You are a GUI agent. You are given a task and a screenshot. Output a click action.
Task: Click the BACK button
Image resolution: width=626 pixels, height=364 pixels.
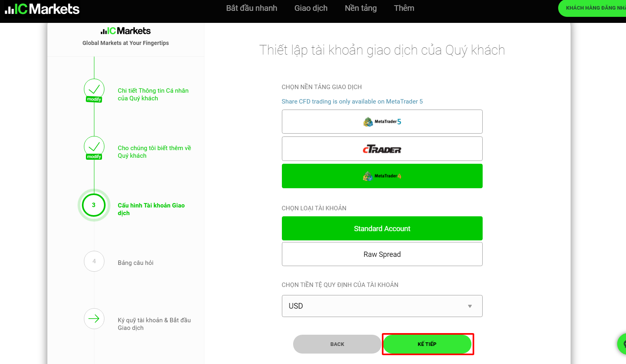click(337, 344)
